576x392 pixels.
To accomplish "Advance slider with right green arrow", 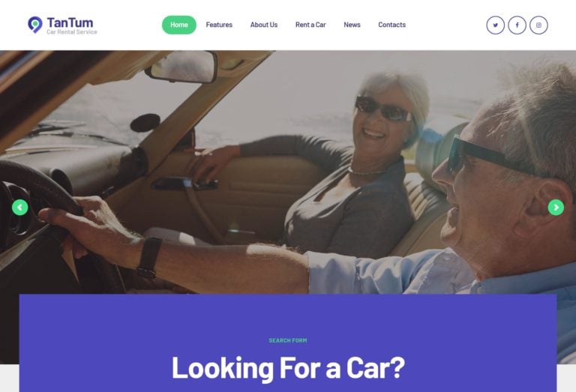I will 556,208.
